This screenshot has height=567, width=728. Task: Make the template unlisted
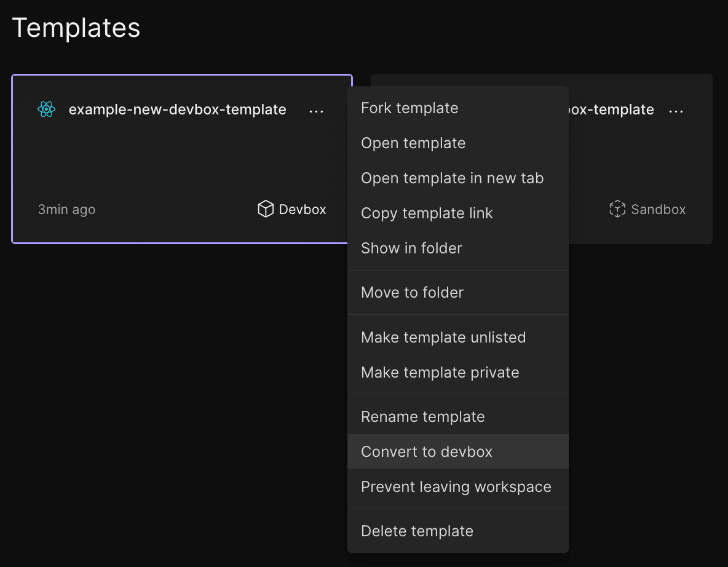click(x=443, y=337)
